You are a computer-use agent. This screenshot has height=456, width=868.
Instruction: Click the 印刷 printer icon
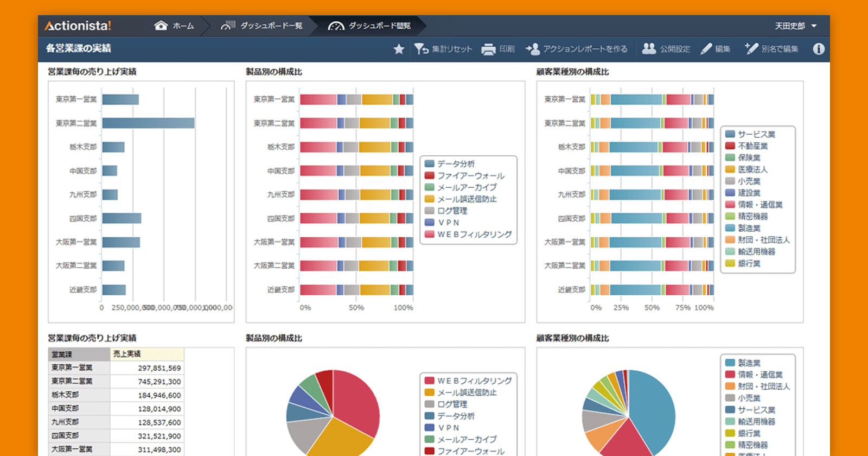tap(488, 49)
